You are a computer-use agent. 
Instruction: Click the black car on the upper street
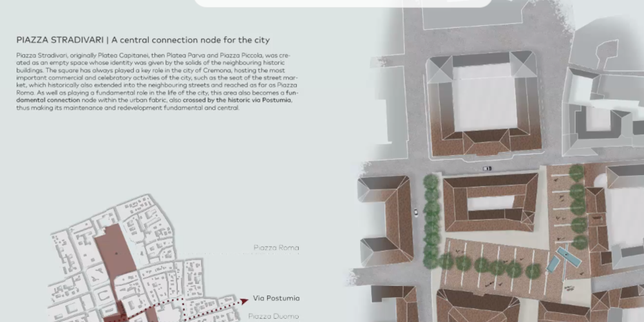[x=487, y=168]
